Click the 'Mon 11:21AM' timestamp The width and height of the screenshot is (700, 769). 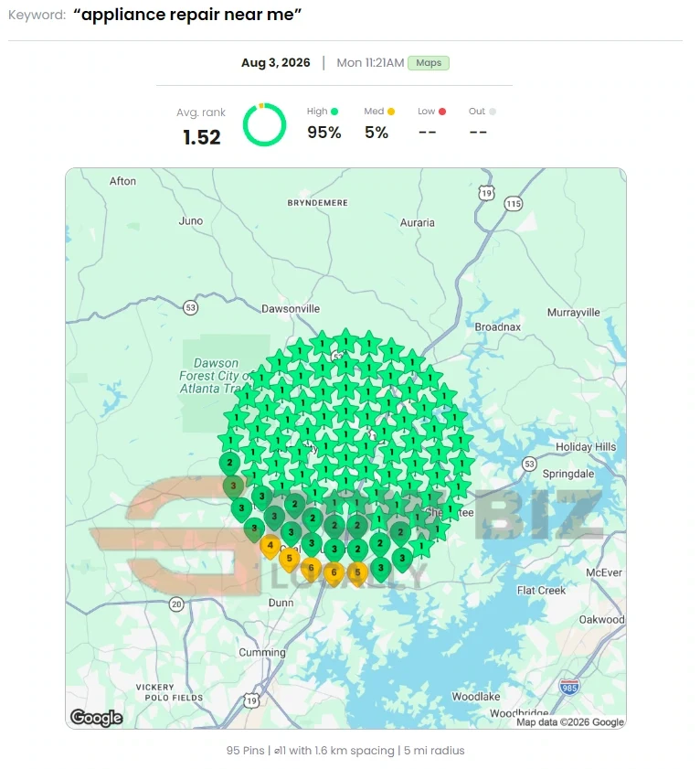tap(370, 63)
